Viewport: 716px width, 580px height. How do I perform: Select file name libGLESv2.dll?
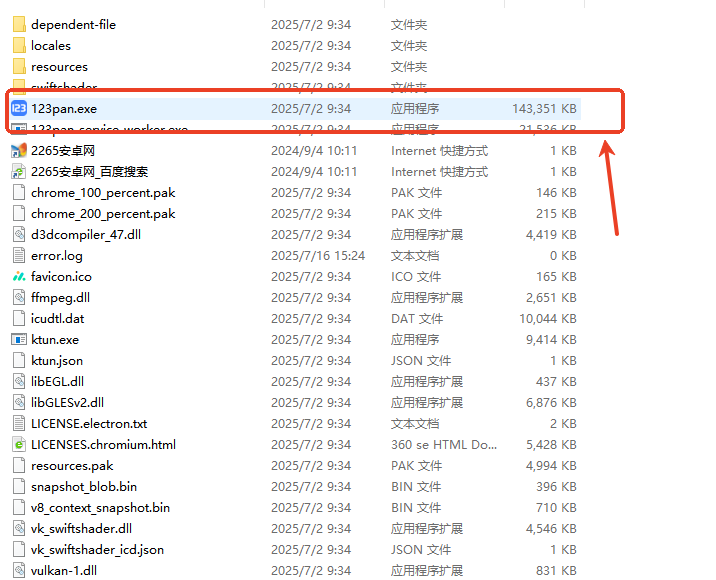click(68, 403)
